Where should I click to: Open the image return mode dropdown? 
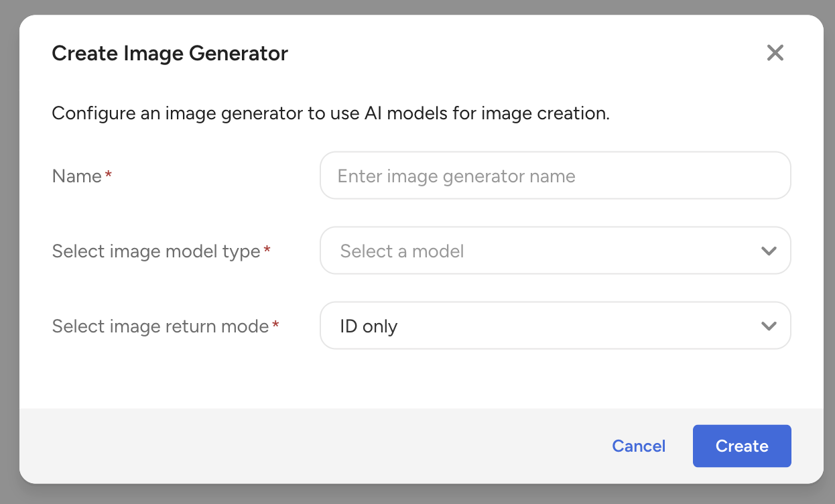(536, 326)
